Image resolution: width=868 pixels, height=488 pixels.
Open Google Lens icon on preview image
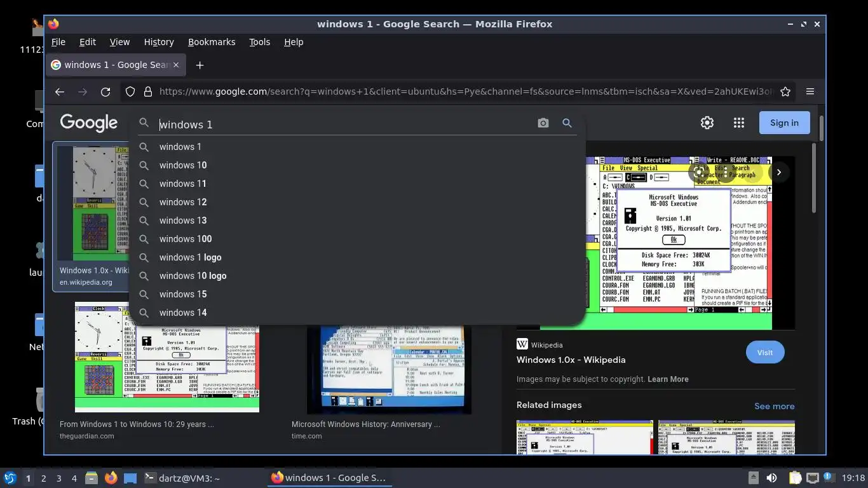coord(699,172)
